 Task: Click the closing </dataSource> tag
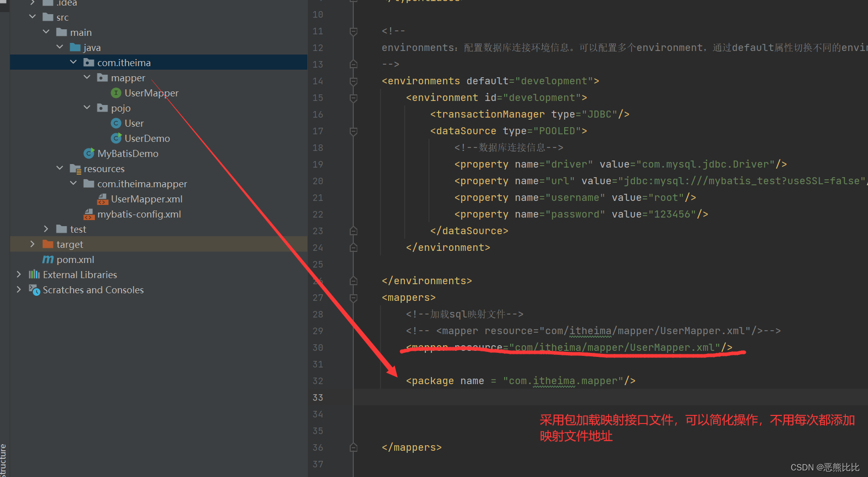(469, 231)
